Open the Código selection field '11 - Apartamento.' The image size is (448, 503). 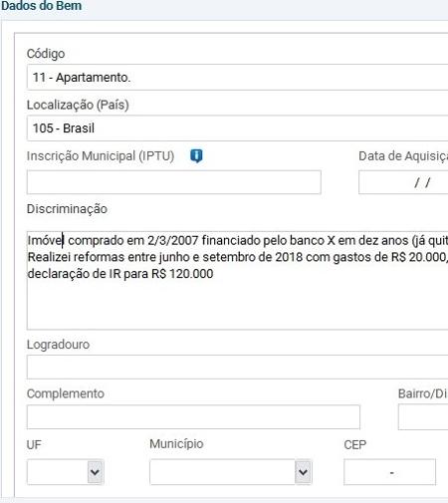237,77
